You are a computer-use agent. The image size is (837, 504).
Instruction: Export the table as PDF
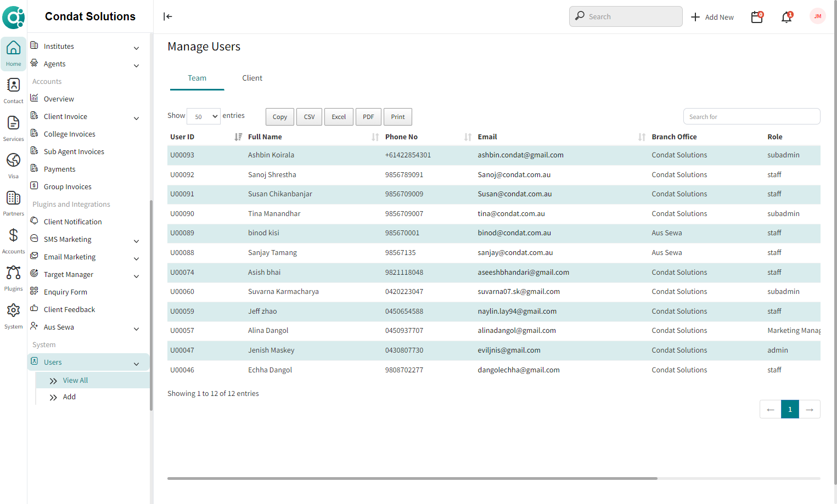[368, 117]
